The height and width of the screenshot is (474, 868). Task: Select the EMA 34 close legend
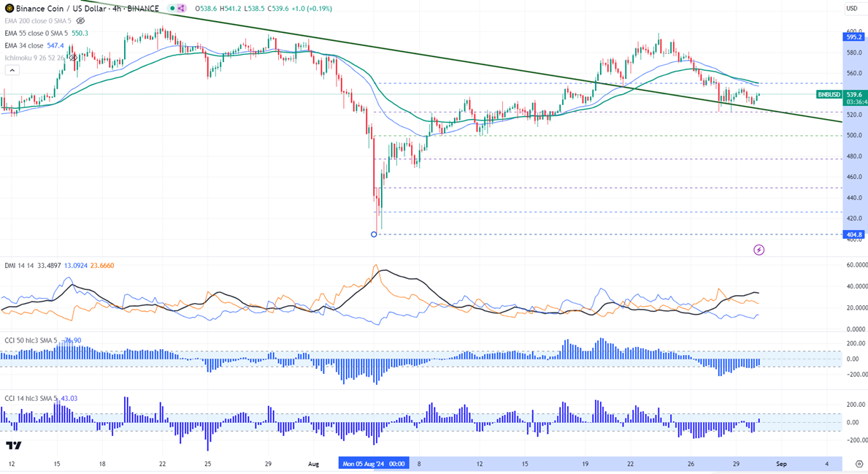24,45
